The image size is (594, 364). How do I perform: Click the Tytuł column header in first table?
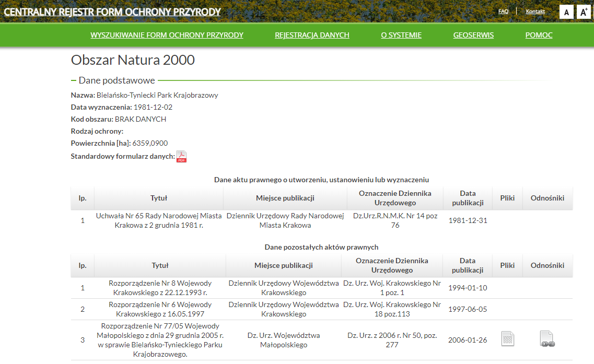click(x=158, y=198)
